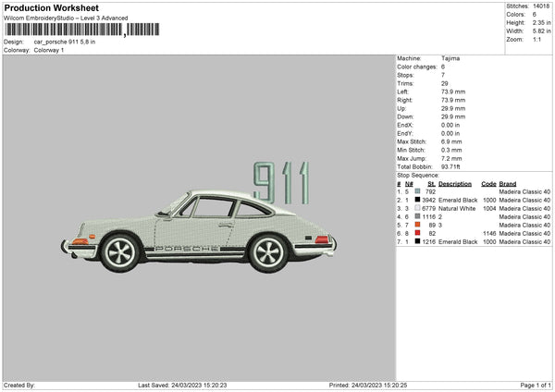Click the Description column header

[457, 183]
